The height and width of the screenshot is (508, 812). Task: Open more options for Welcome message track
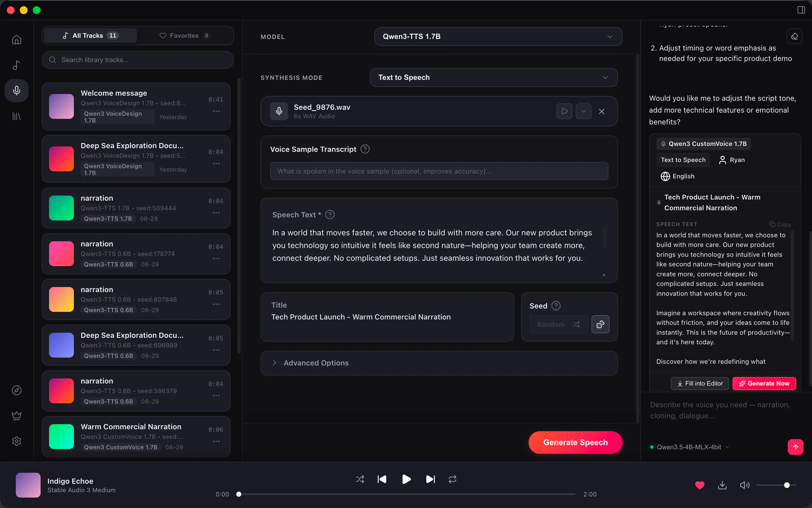[x=216, y=111]
